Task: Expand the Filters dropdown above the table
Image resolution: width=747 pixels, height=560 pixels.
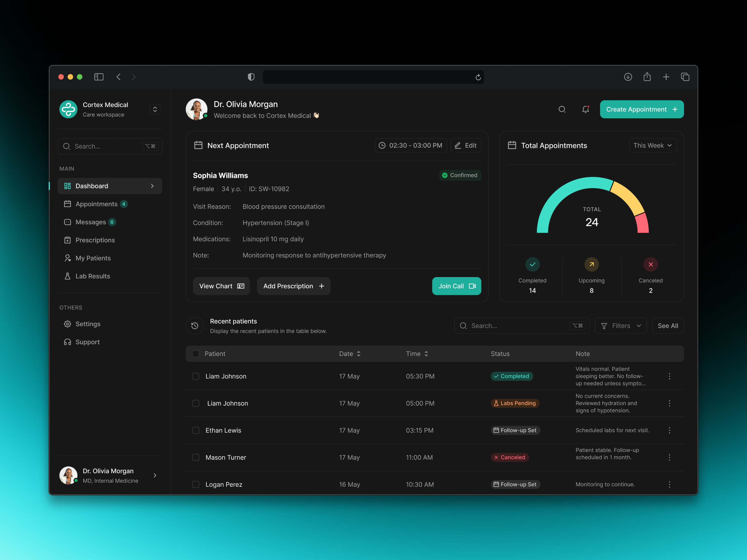Action: (621, 325)
